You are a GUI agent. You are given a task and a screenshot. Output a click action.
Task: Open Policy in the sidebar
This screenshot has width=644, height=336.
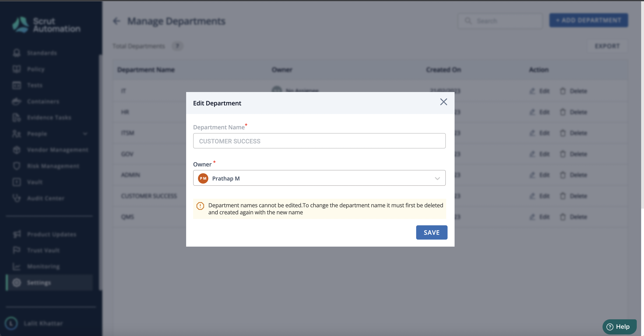pos(36,69)
